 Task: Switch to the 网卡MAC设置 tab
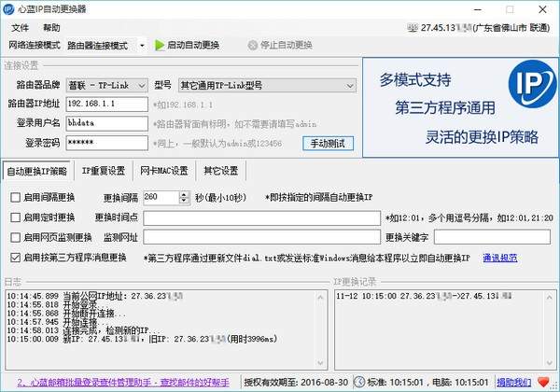pyautogui.click(x=164, y=171)
